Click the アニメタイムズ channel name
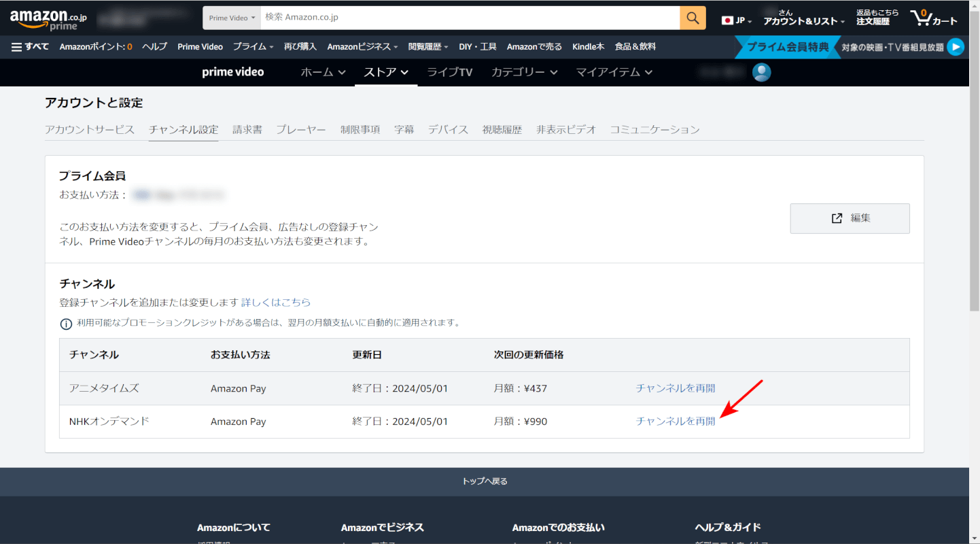The image size is (980, 544). [104, 388]
